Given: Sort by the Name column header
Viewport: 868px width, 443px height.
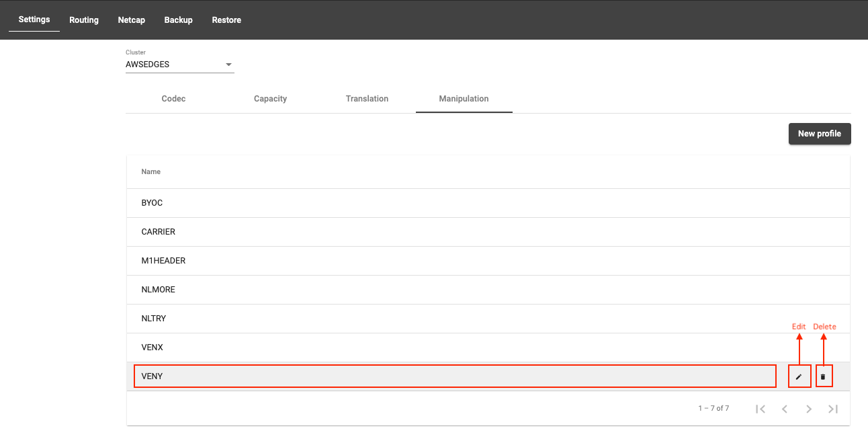Looking at the screenshot, I should point(151,172).
